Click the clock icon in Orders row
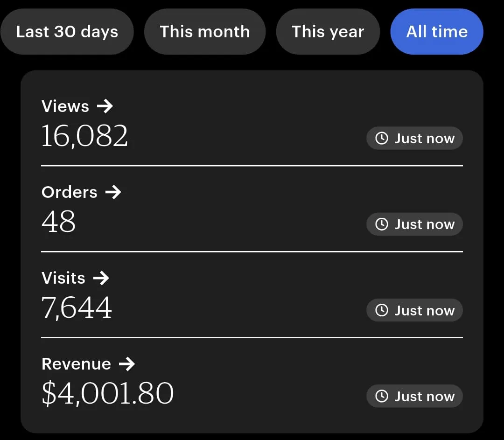The image size is (504, 440). coord(382,224)
